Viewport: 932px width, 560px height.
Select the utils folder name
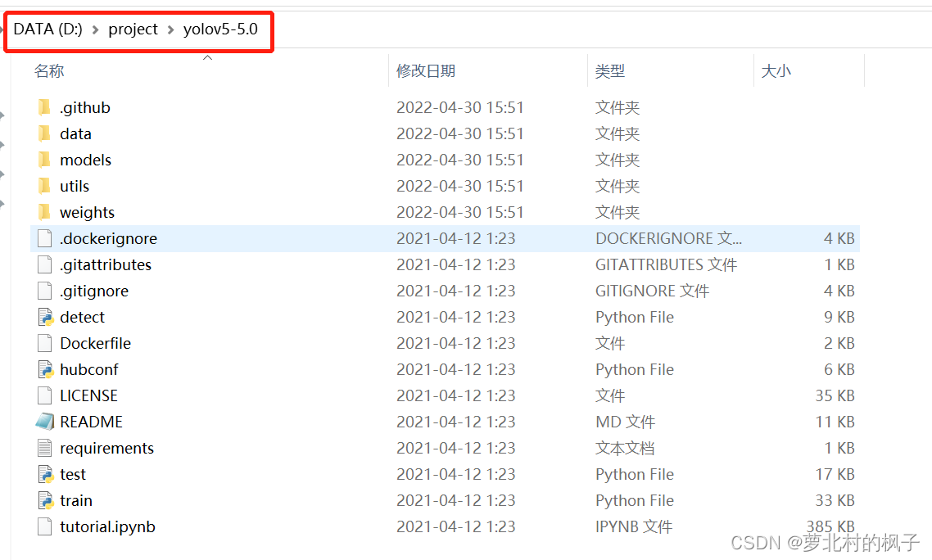pyautogui.click(x=75, y=186)
